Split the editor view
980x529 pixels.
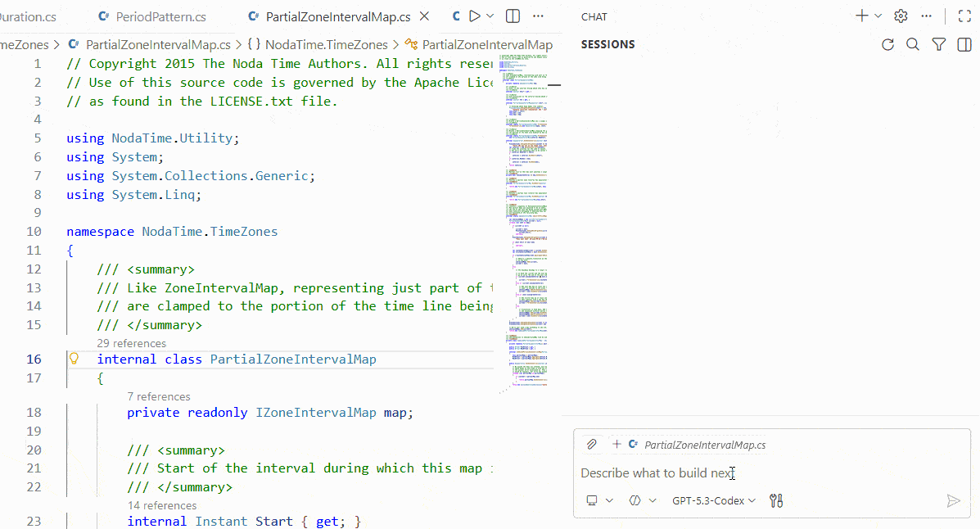click(513, 16)
